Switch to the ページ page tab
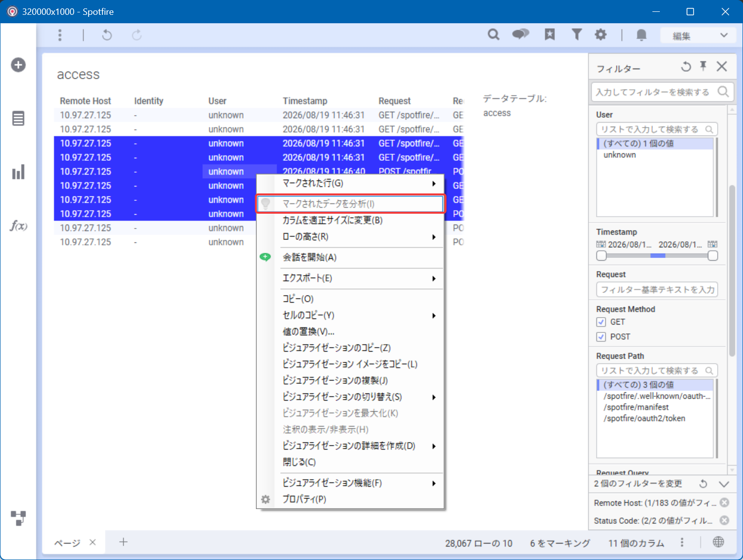 67,543
